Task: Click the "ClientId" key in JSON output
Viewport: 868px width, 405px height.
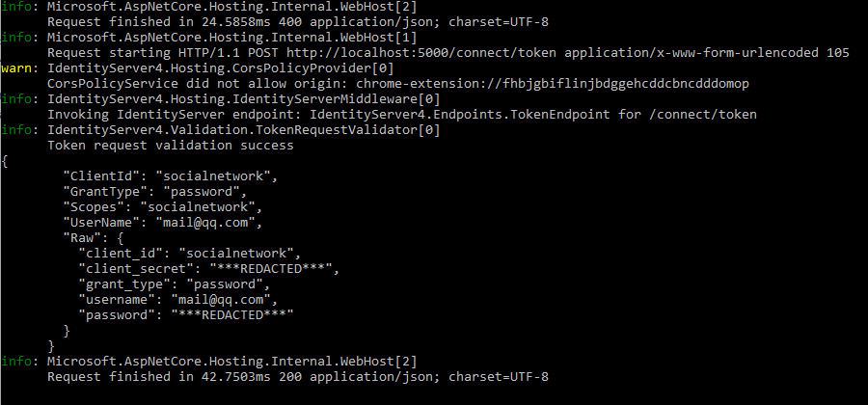Action: pyautogui.click(x=100, y=176)
